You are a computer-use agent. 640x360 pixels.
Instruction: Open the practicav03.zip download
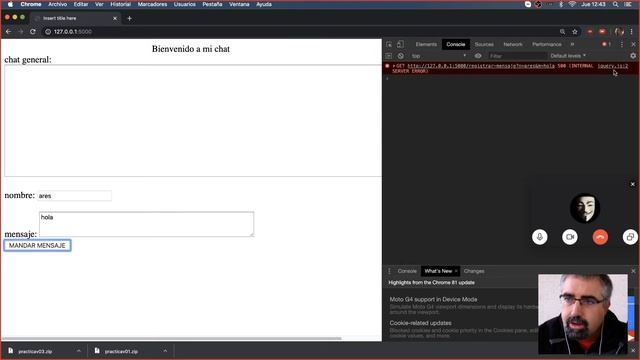pyautogui.click(x=35, y=351)
